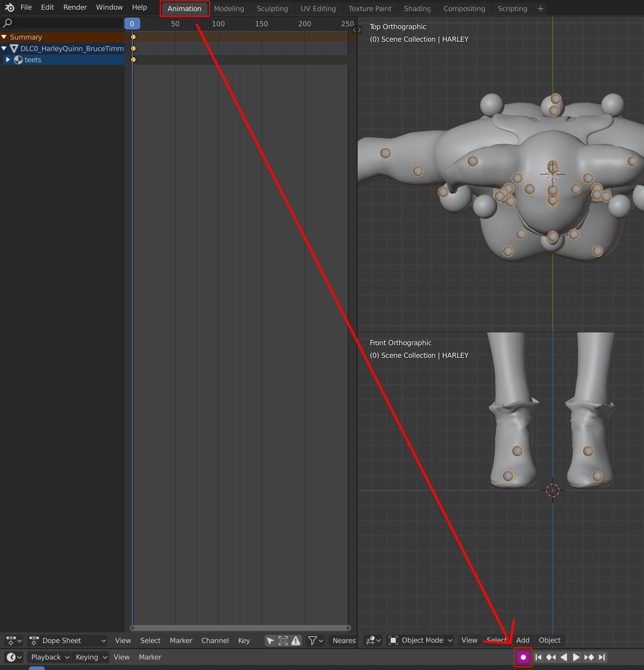Click the action icon beside teets
Image resolution: width=644 pixels, height=670 pixels.
point(18,60)
